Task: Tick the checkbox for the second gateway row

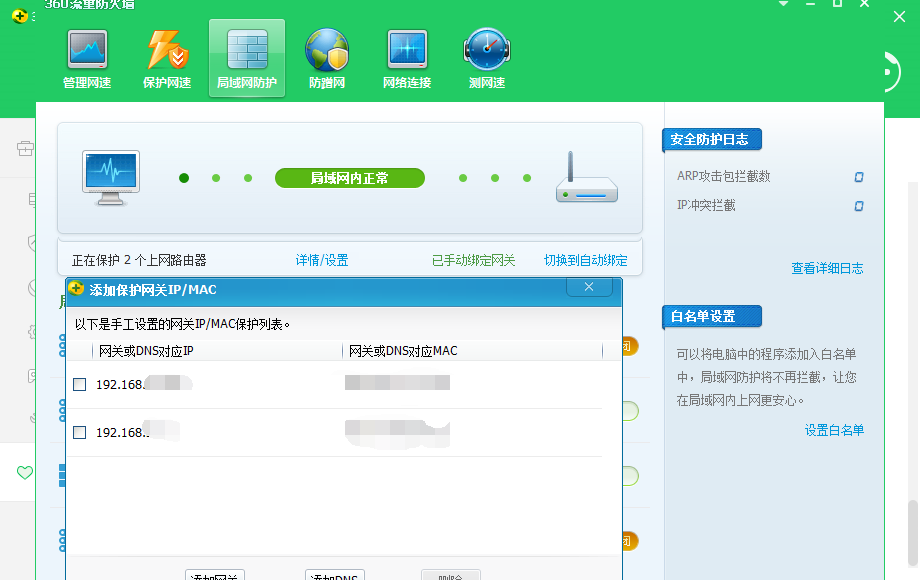Action: (x=79, y=433)
